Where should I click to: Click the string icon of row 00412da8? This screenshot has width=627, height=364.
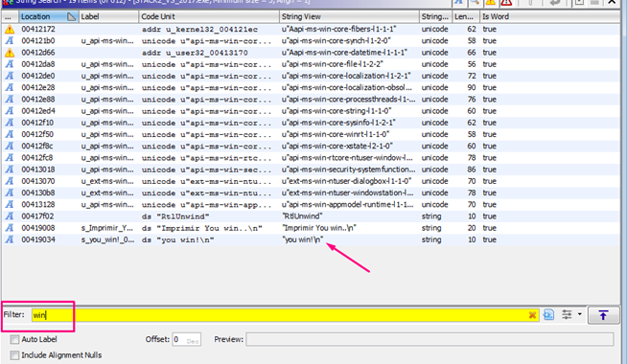[10, 64]
